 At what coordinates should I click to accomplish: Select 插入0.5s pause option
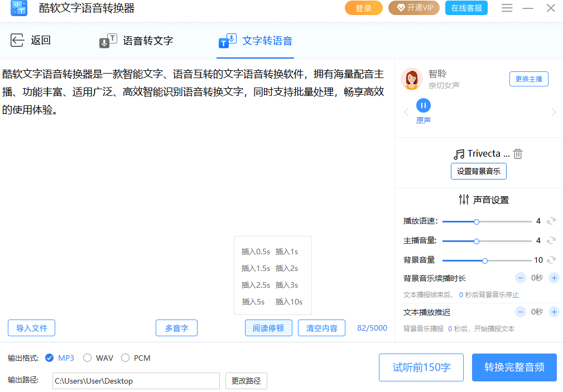coord(255,251)
